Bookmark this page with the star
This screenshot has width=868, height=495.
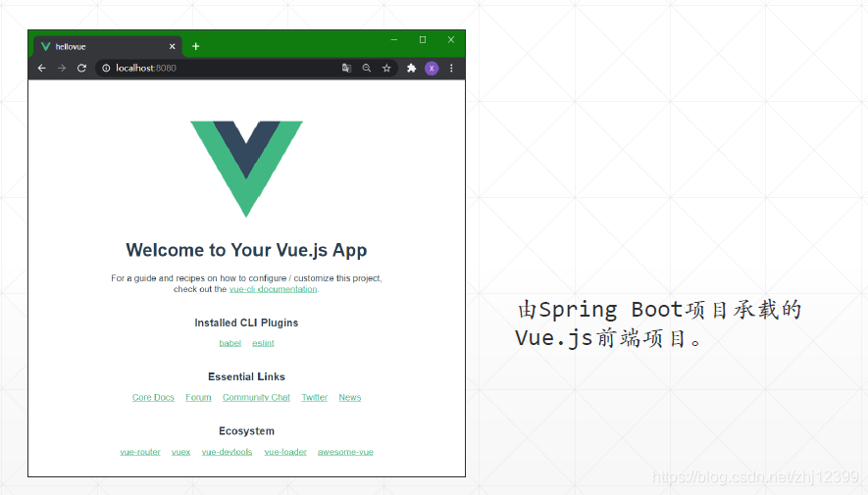pyautogui.click(x=386, y=68)
